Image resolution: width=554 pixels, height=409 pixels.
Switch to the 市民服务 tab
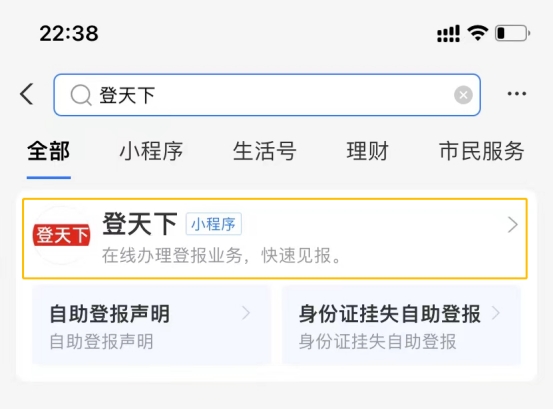click(x=482, y=151)
